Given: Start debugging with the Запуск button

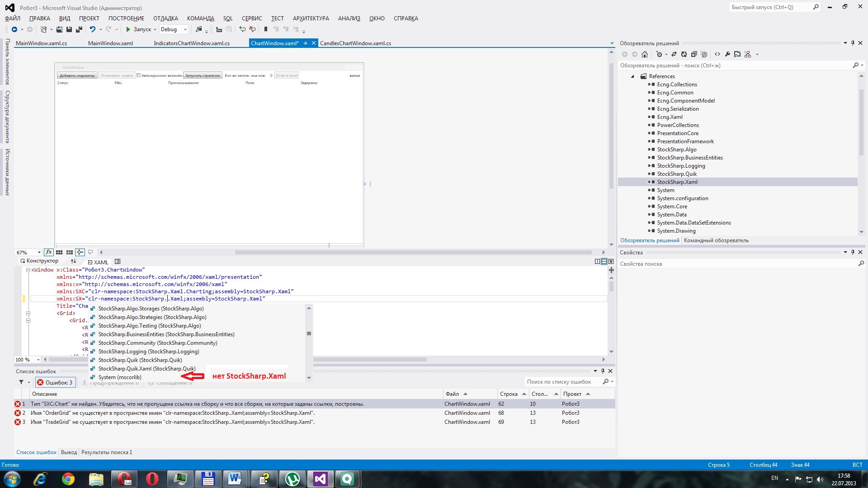Looking at the screenshot, I should pyautogui.click(x=139, y=29).
